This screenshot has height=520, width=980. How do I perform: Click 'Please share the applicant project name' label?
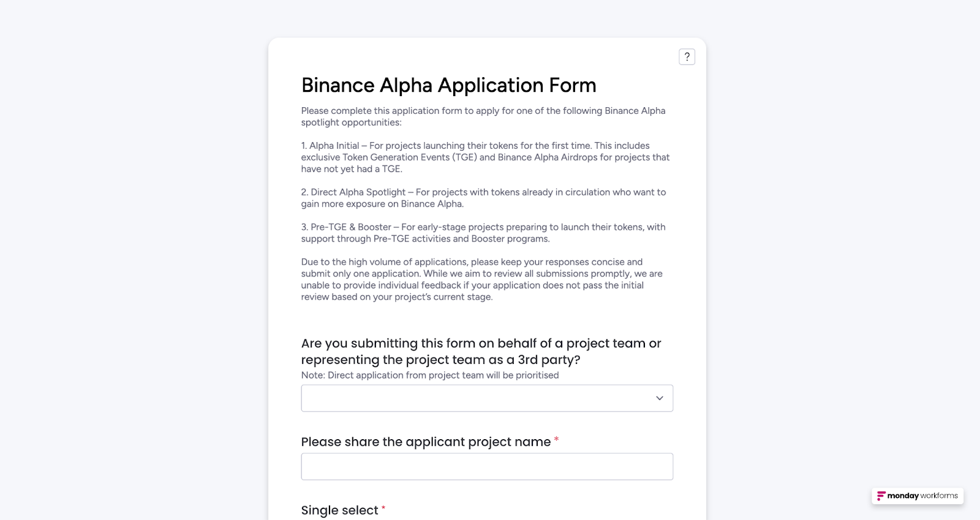coord(426,442)
